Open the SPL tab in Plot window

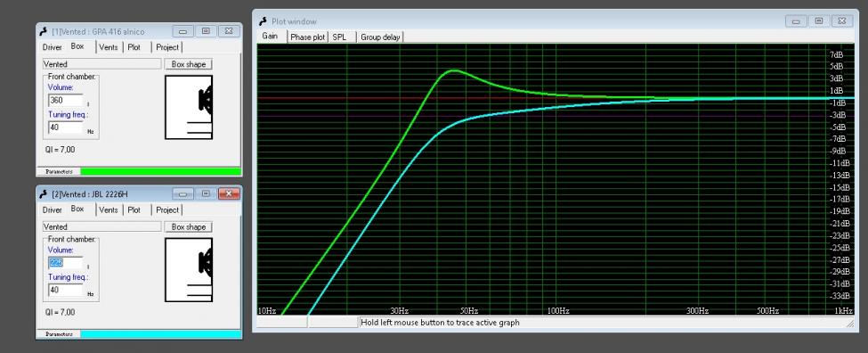pos(339,37)
